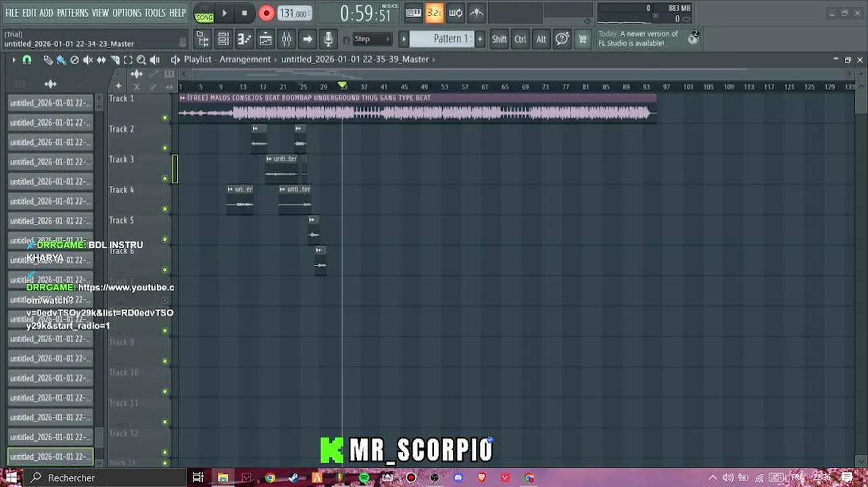This screenshot has height=487, width=868.
Task: Select the playlist Playback speaker tool
Action: click(155, 60)
